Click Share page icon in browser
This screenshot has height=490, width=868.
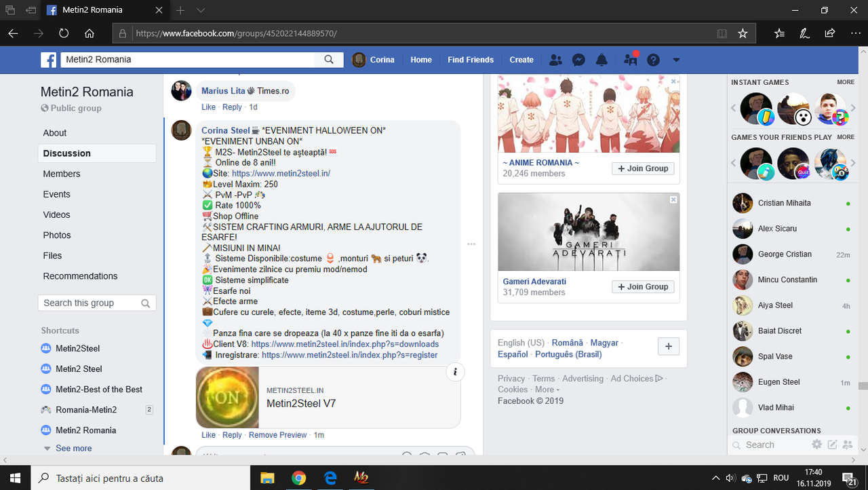pyautogui.click(x=829, y=33)
